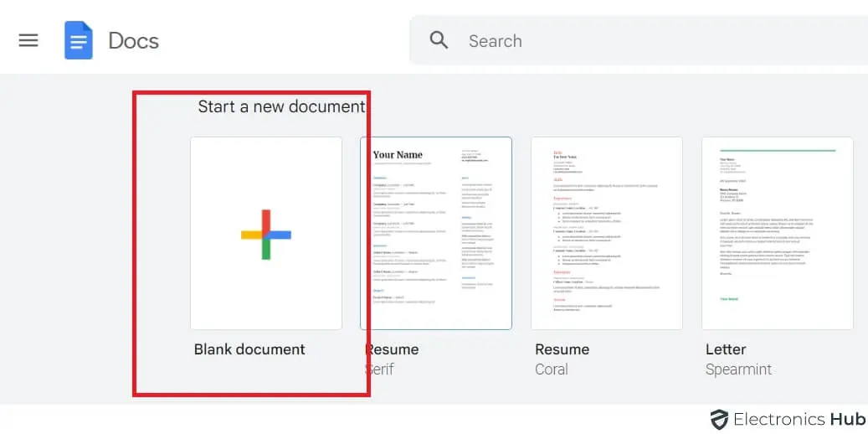Click the 'Blank document' label

click(249, 349)
